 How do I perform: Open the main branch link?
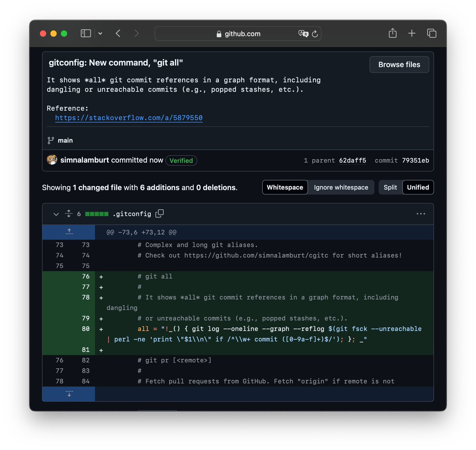coord(65,140)
